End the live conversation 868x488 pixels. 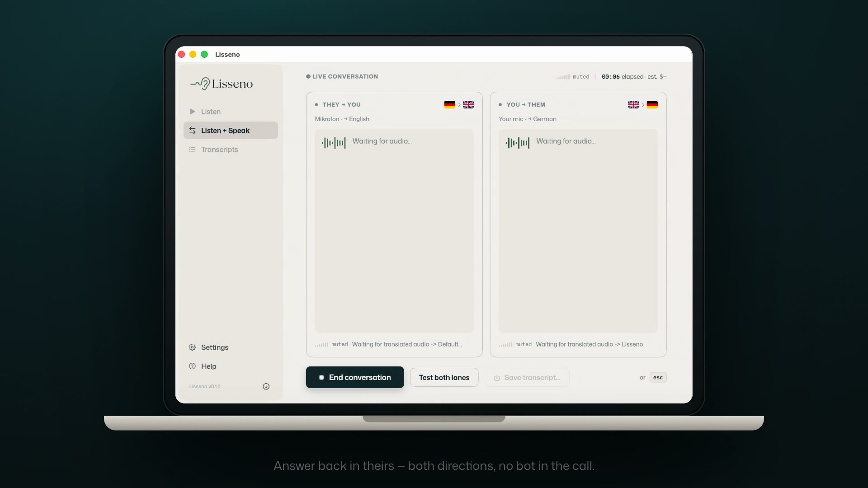pyautogui.click(x=355, y=377)
